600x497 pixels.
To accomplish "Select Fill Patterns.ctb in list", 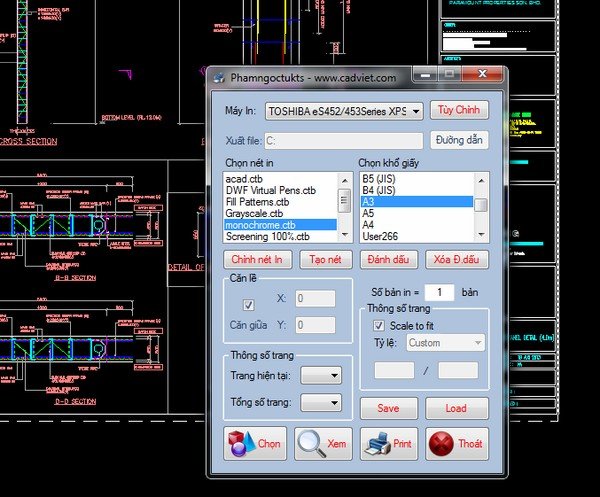I will [280, 202].
